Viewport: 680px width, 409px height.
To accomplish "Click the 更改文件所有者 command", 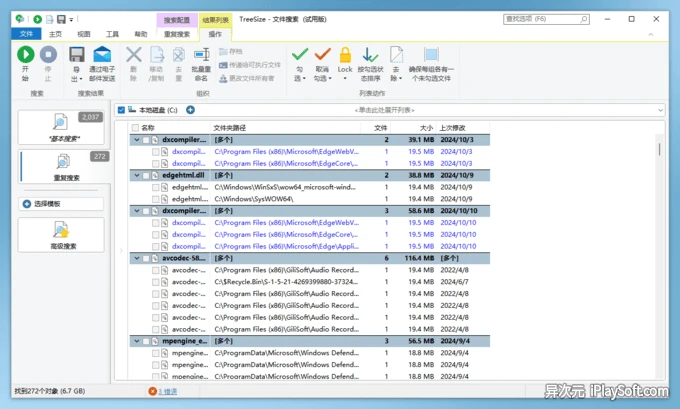I will tap(246, 79).
